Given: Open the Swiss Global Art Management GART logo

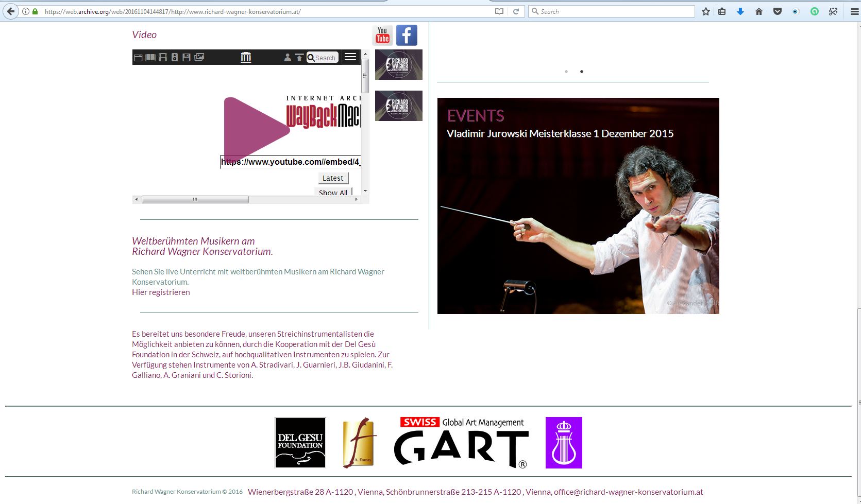Looking at the screenshot, I should pyautogui.click(x=462, y=443).
